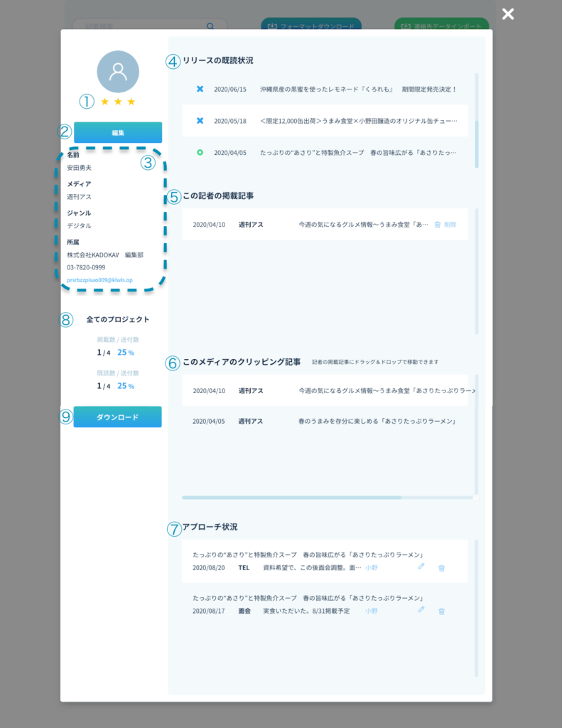562x728 pixels.
Task: Delete the 2020/08/17 面会 approach entry
Action: coord(441,611)
